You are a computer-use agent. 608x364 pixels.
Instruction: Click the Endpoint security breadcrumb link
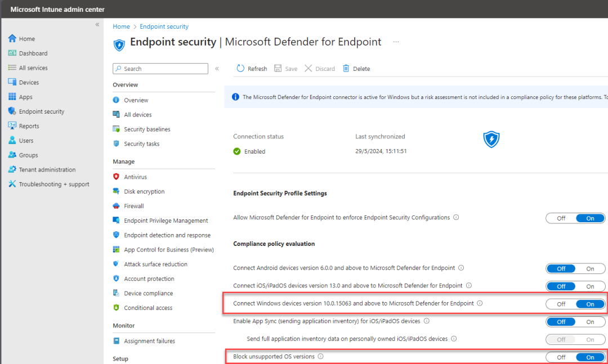click(x=164, y=26)
